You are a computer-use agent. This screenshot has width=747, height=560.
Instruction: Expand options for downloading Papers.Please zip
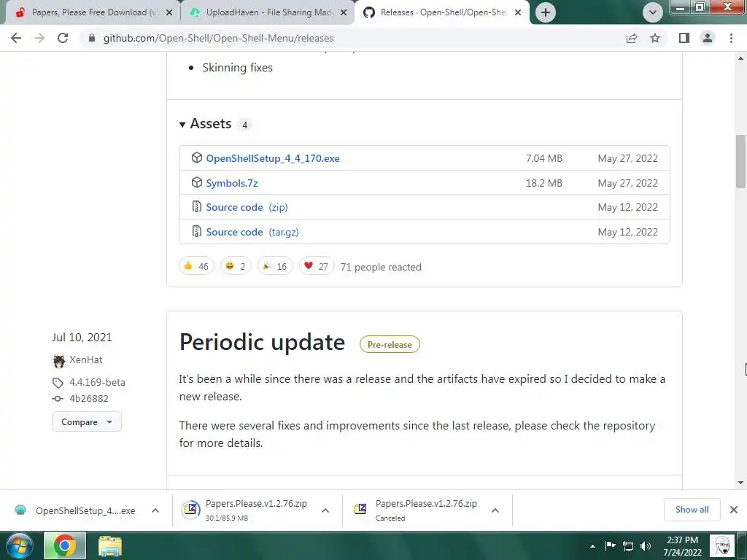325,510
